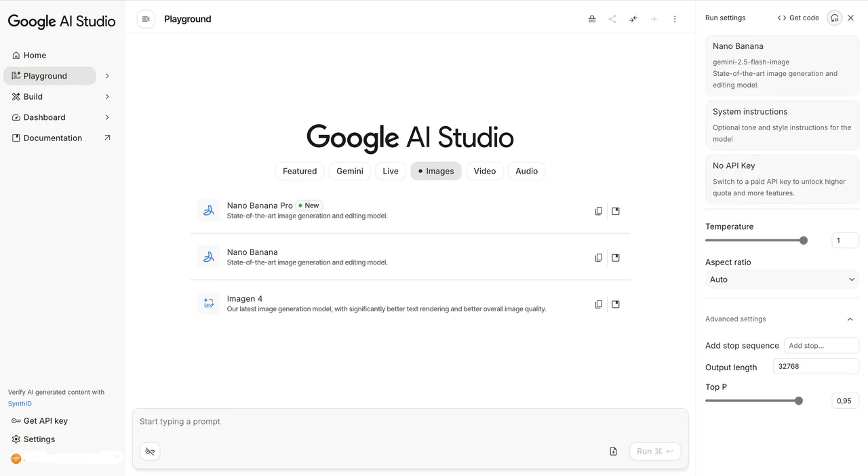Select the Images tab
The height and width of the screenshot is (476, 868).
click(436, 171)
